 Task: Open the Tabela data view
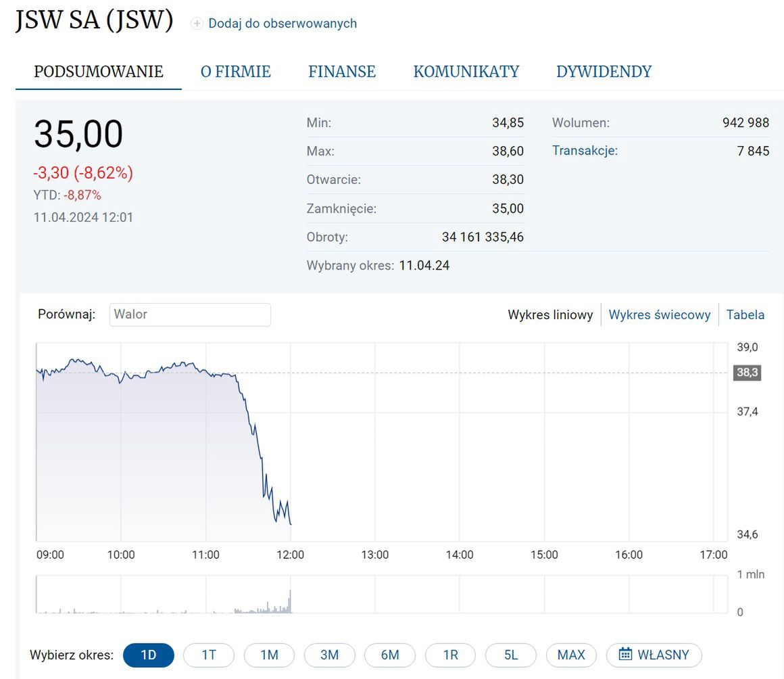(745, 314)
